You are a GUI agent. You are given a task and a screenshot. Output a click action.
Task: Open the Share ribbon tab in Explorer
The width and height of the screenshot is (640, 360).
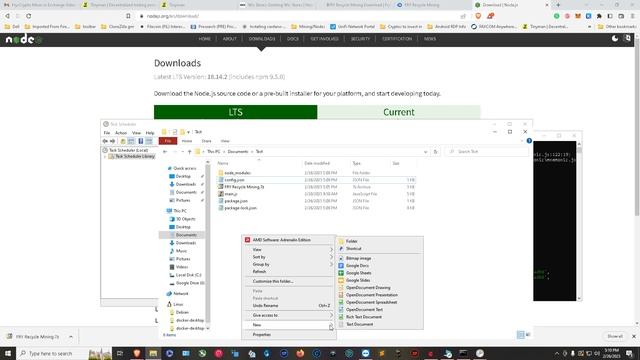pyautogui.click(x=207, y=141)
